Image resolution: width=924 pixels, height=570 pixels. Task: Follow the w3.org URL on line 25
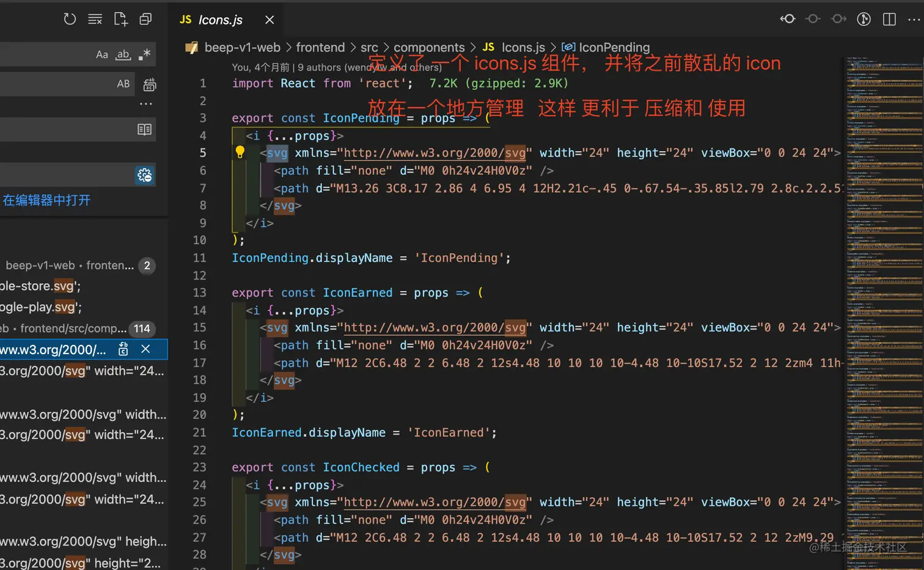pyautogui.click(x=435, y=502)
